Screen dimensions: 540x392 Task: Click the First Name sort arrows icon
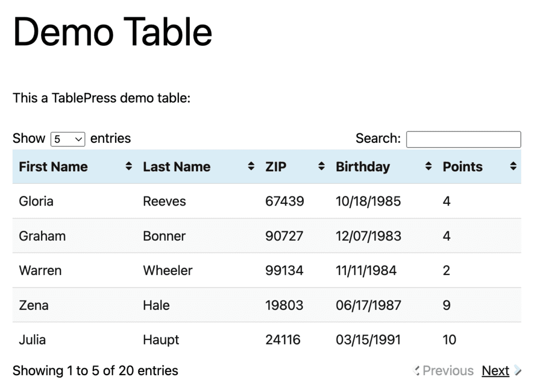pyautogui.click(x=128, y=166)
